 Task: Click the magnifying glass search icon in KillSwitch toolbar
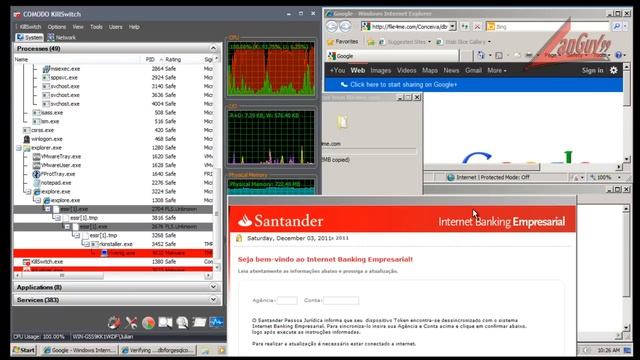pos(182,322)
